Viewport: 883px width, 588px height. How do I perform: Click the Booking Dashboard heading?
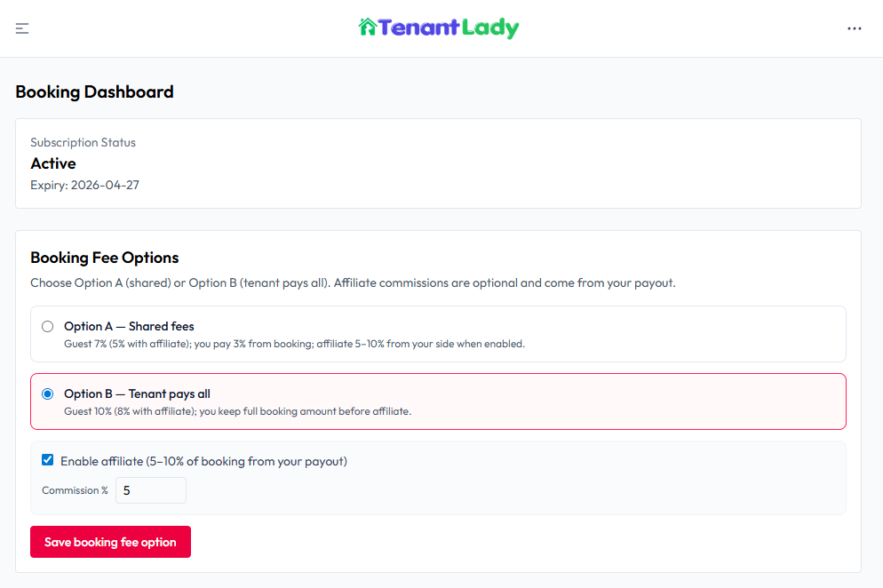pyautogui.click(x=94, y=91)
